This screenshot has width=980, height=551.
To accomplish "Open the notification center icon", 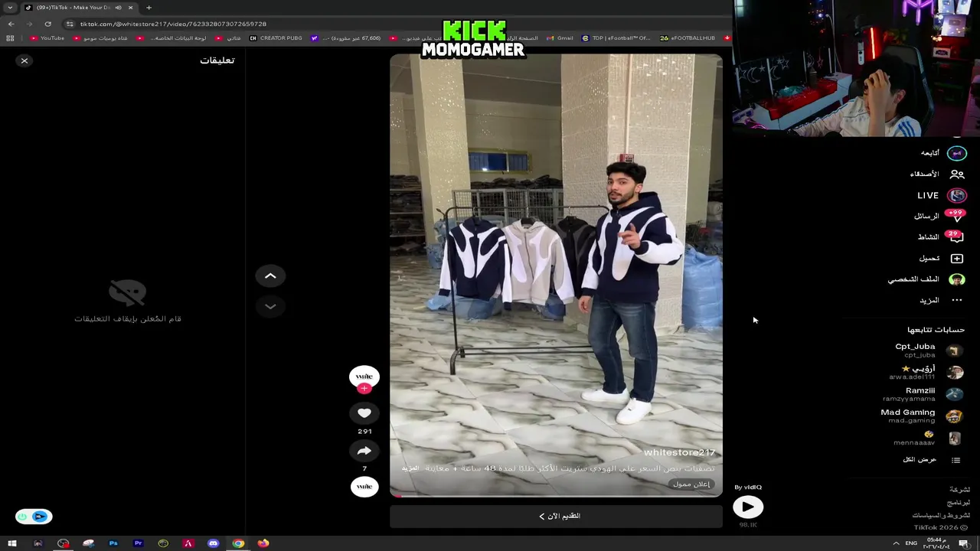I will pos(964,543).
